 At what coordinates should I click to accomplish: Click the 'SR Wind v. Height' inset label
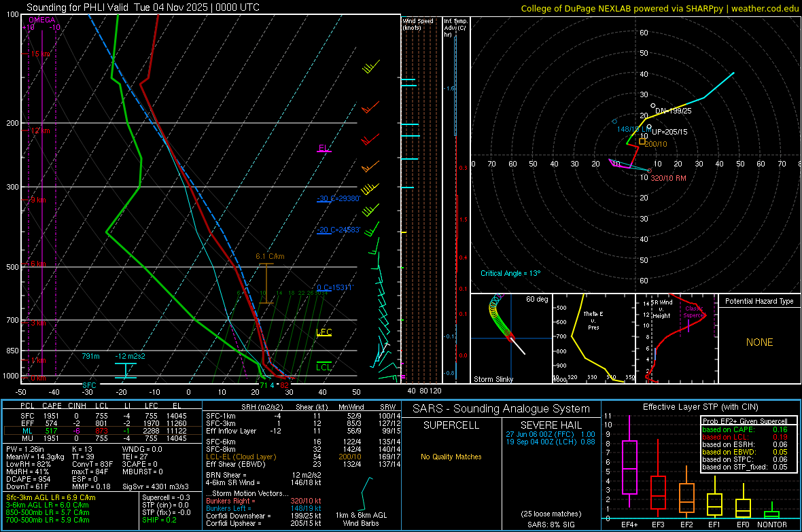(661, 309)
